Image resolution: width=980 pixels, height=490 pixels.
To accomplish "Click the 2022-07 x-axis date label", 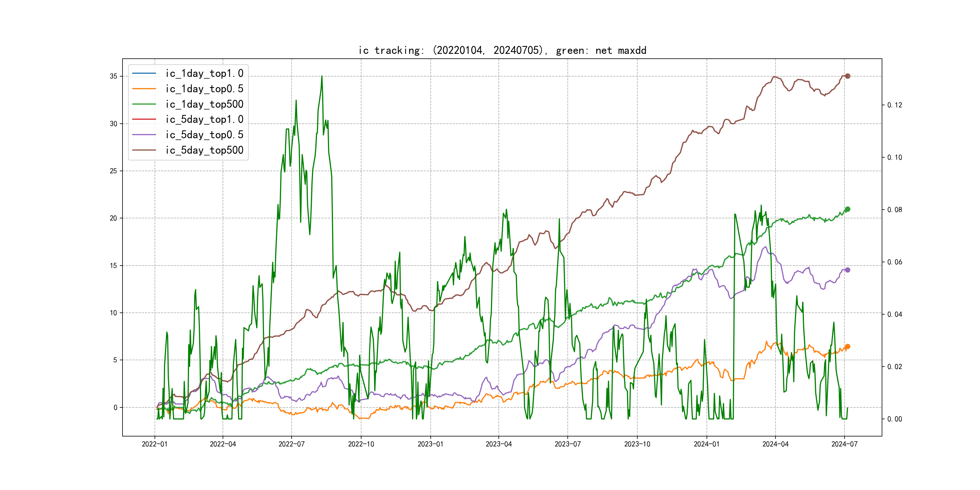I will click(x=291, y=444).
